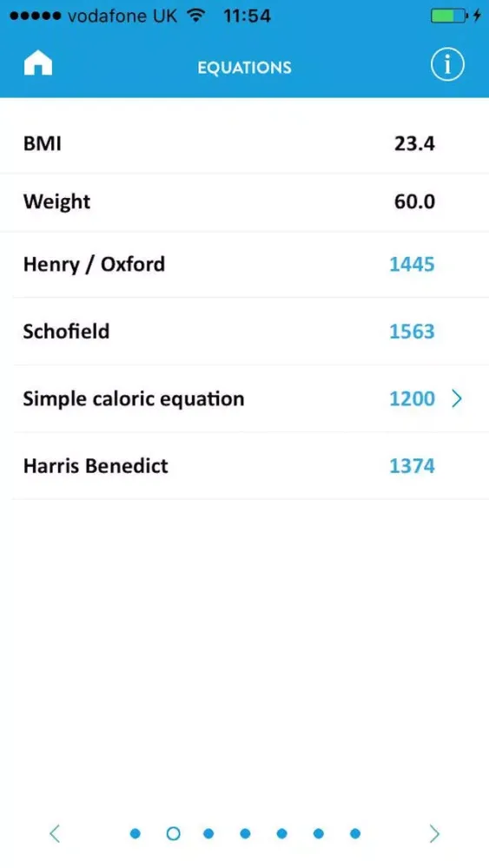
Task: Select the third page indicator dot
Action: (x=208, y=833)
